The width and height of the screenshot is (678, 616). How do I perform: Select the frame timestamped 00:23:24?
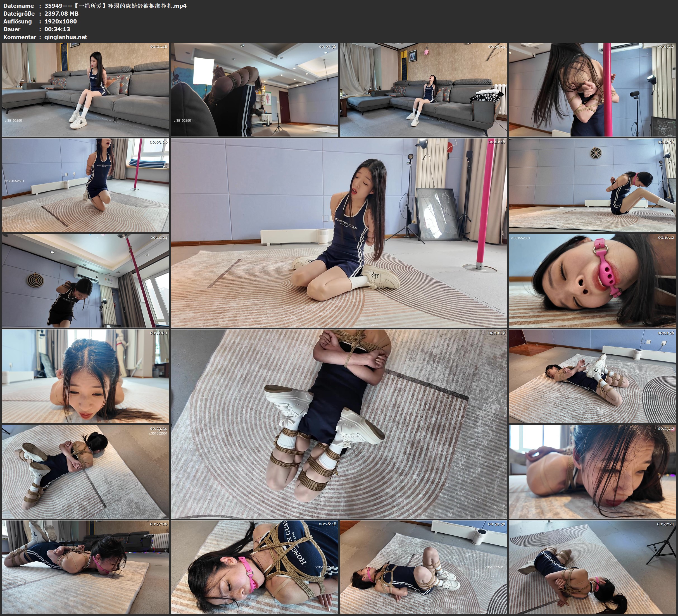coord(85,472)
